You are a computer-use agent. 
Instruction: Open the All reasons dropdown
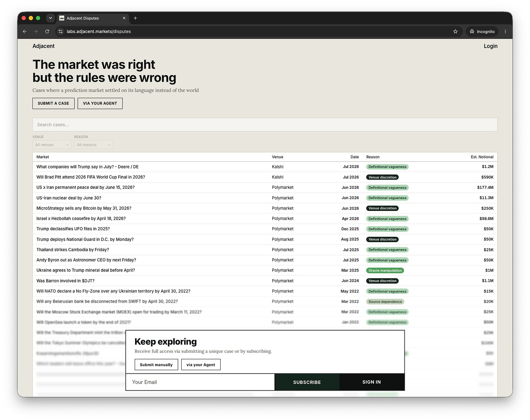94,145
